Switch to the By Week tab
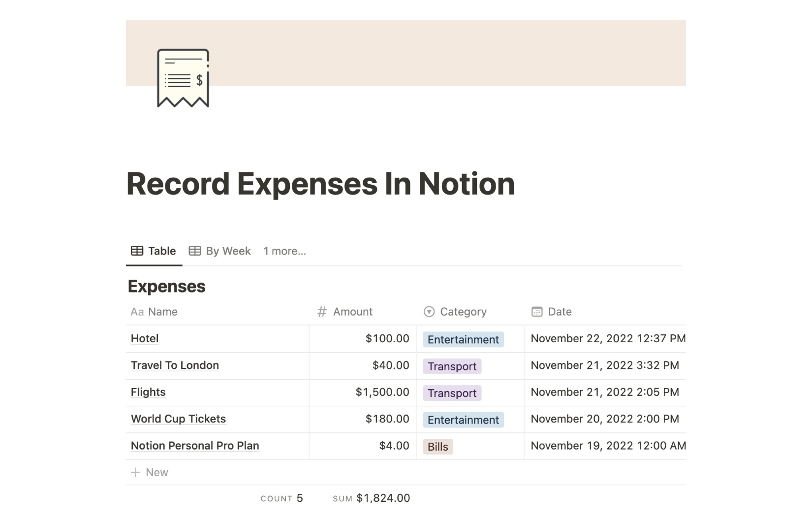Screen dimensions: 812x523 click(x=220, y=251)
